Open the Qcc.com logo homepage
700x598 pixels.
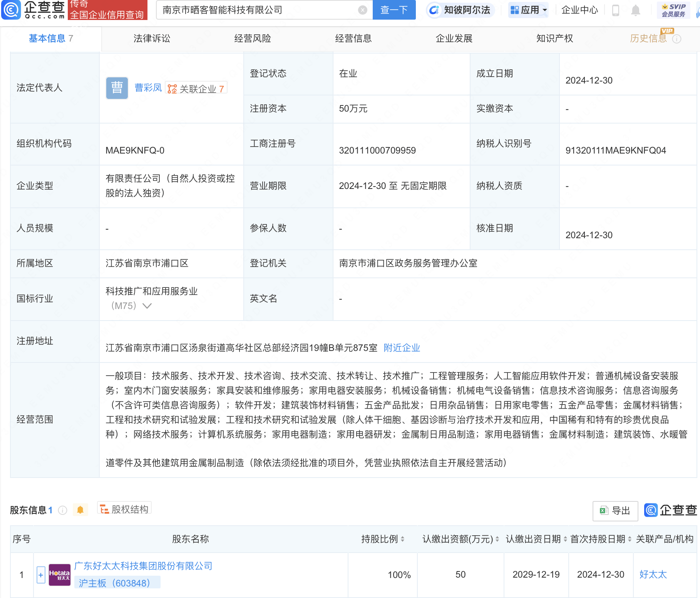coord(33,10)
